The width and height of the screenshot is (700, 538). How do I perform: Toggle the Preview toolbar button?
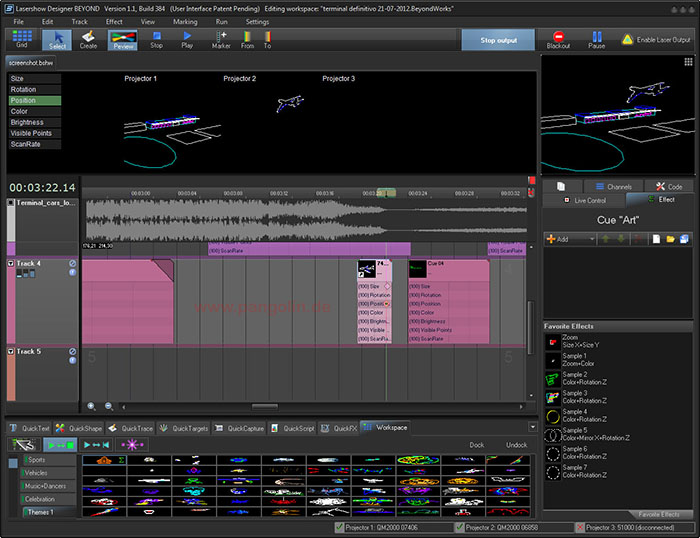click(x=123, y=40)
